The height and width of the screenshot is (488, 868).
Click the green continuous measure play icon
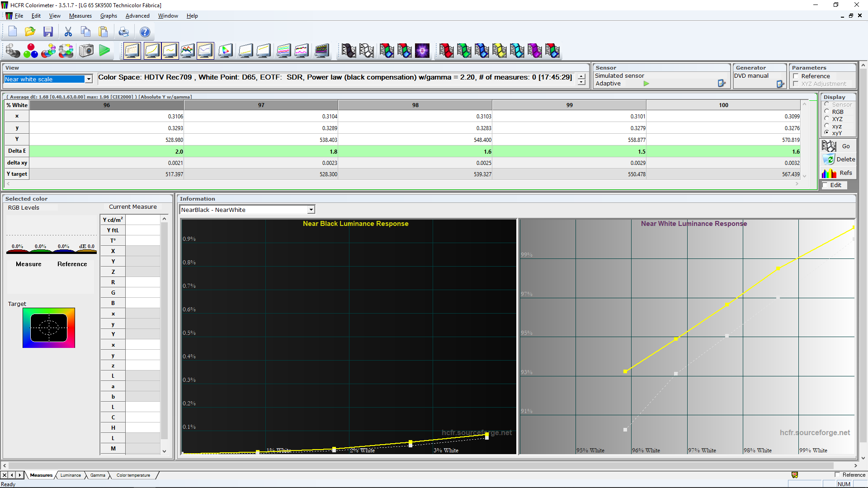[x=104, y=51]
